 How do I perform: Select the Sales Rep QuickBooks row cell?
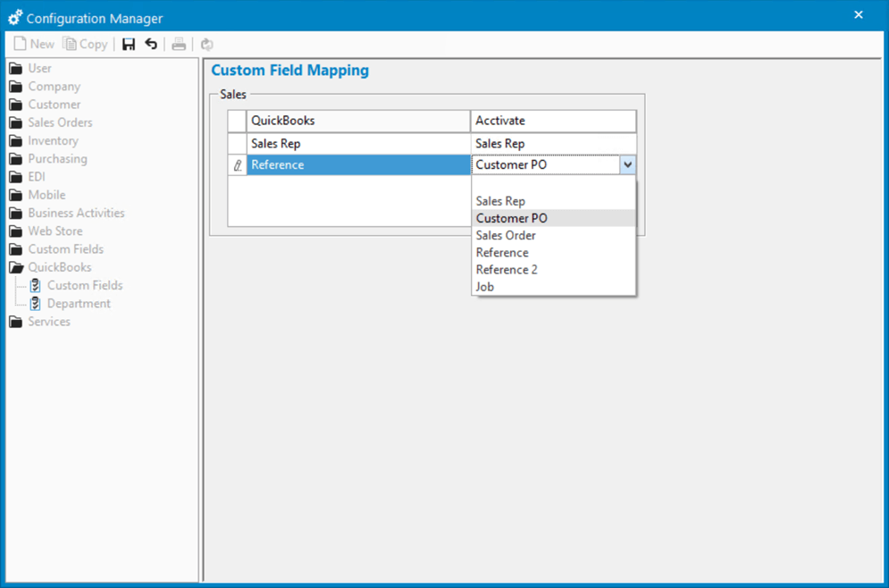(x=357, y=143)
